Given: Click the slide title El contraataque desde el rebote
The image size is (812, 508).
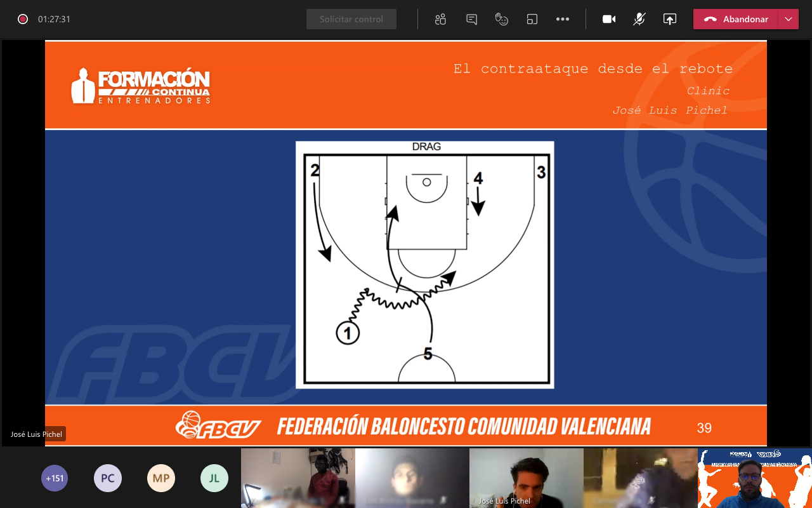Looking at the screenshot, I should (593, 69).
